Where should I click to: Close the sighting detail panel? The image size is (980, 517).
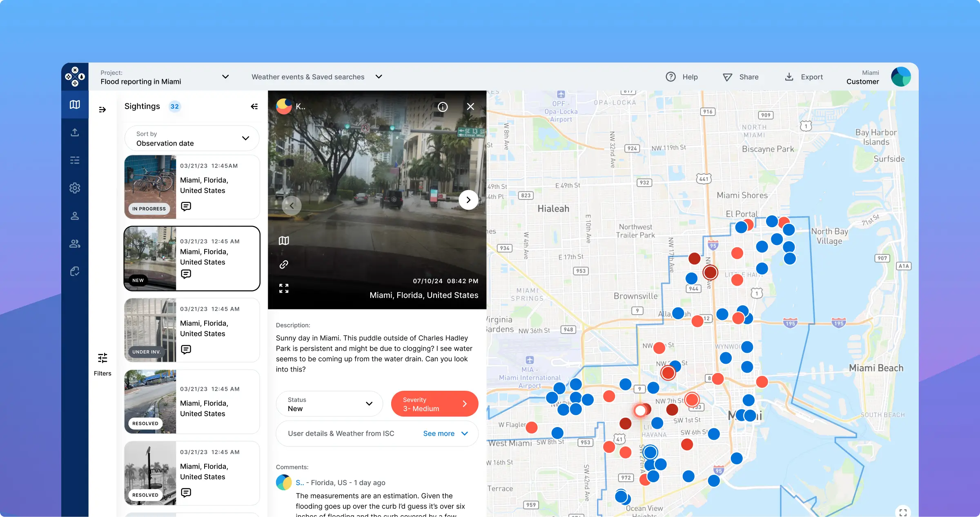470,107
